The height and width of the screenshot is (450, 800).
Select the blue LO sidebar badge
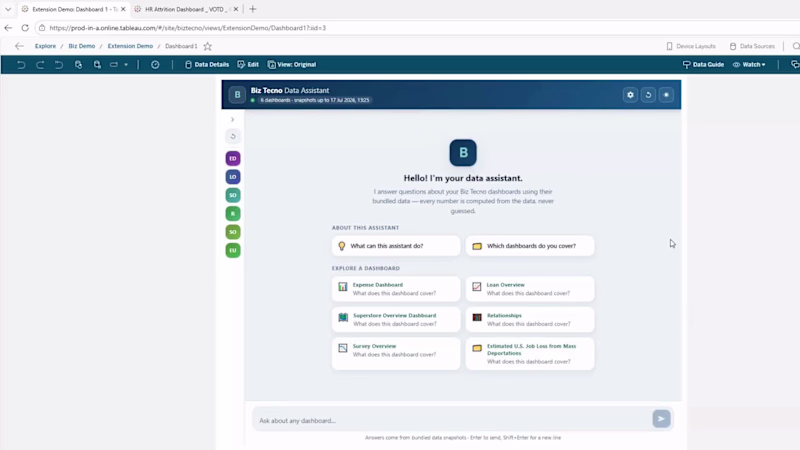pos(233,177)
